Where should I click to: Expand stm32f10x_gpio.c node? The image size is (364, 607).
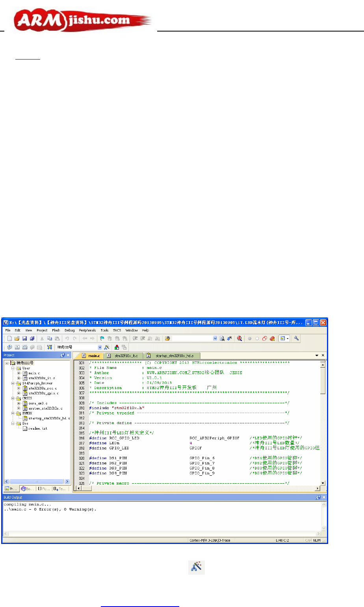[x=19, y=393]
